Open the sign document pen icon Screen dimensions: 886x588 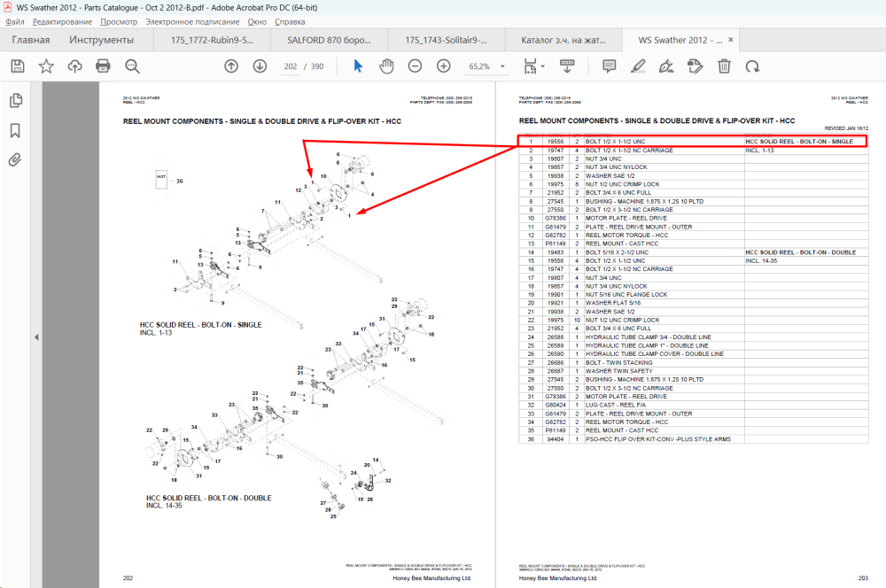667,66
